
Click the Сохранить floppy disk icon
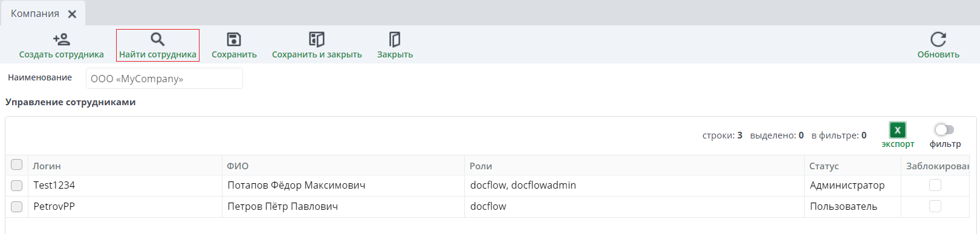click(x=234, y=39)
